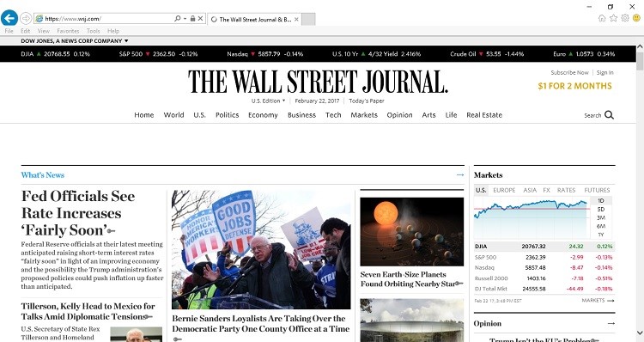Open the Tools menu
The image size is (644, 342).
[94, 31]
